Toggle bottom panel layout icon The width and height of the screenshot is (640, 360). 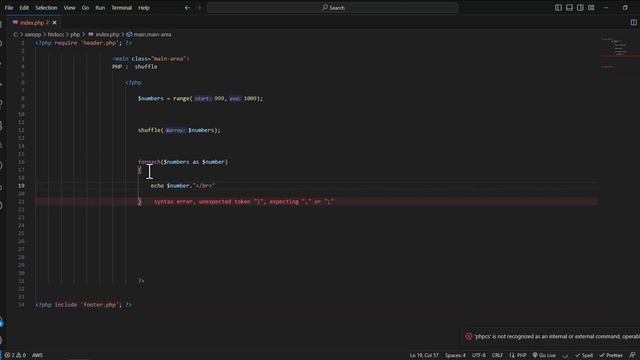coord(569,7)
